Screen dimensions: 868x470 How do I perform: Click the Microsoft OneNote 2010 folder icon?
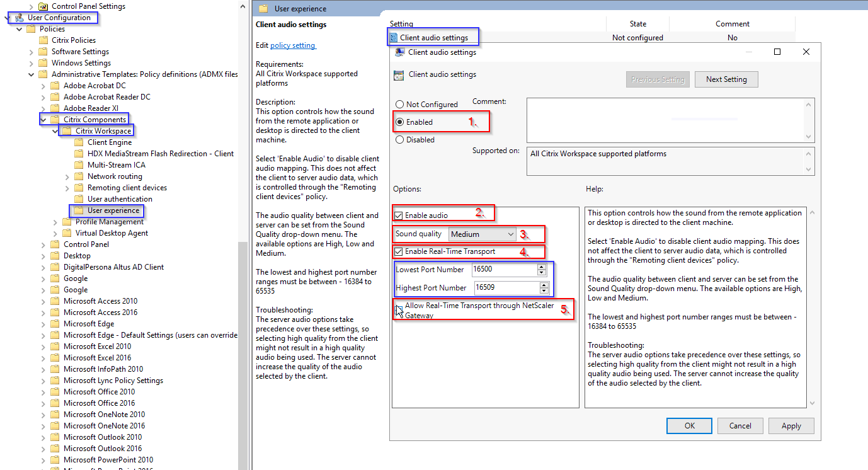pos(55,415)
